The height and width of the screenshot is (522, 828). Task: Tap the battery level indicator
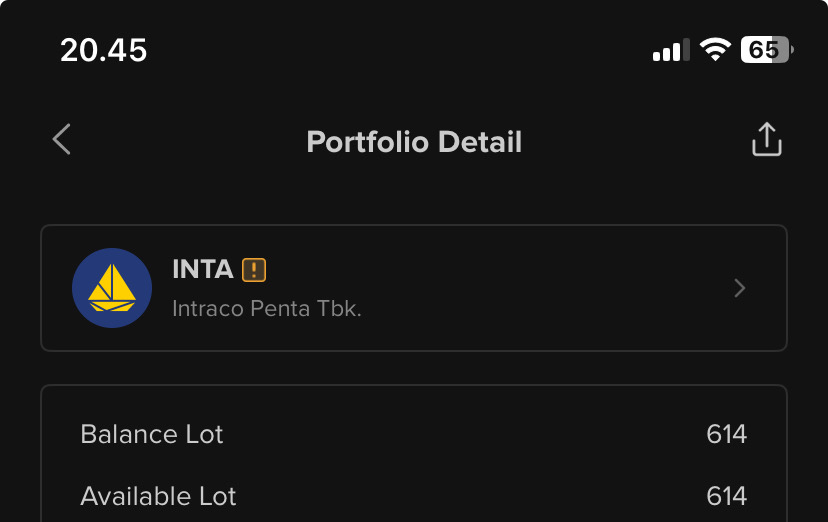(765, 50)
